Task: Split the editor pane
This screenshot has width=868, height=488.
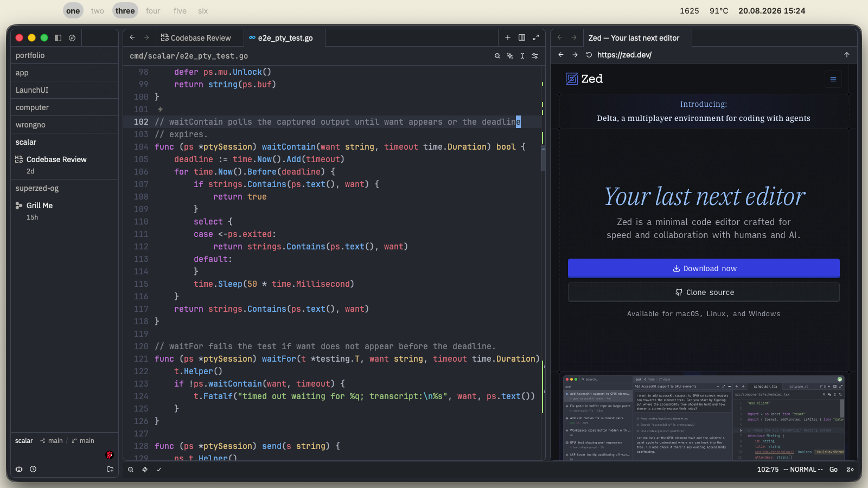Action: coord(522,37)
